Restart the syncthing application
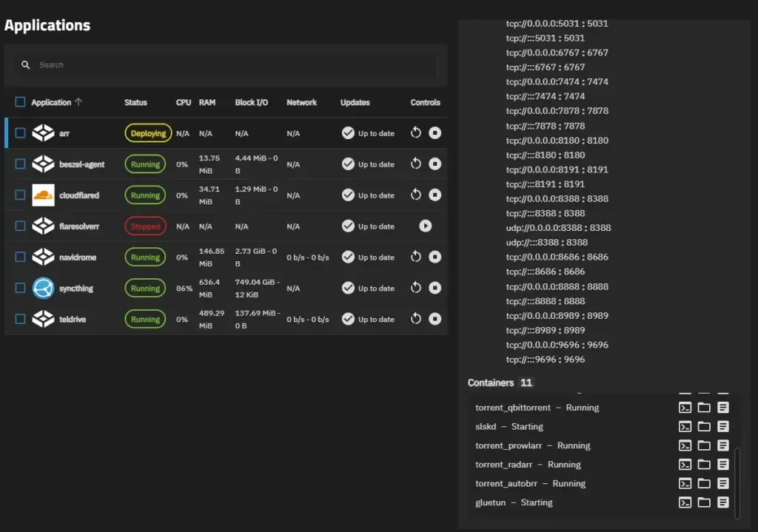 coord(415,288)
